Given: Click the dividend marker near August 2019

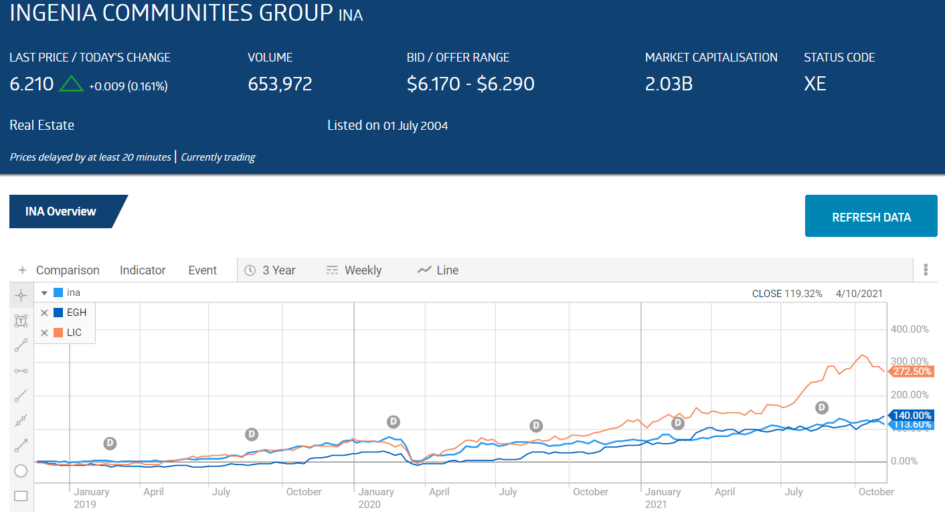Looking at the screenshot, I should tap(251, 434).
